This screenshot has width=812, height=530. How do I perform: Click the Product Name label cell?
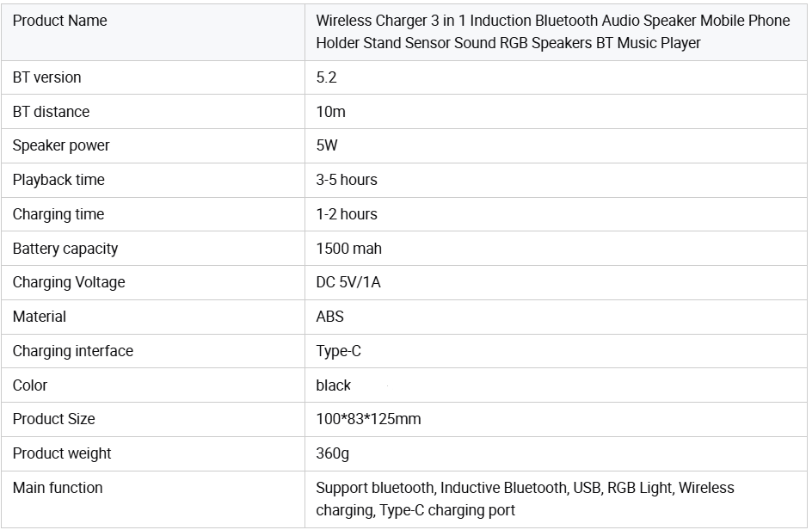[x=60, y=21]
